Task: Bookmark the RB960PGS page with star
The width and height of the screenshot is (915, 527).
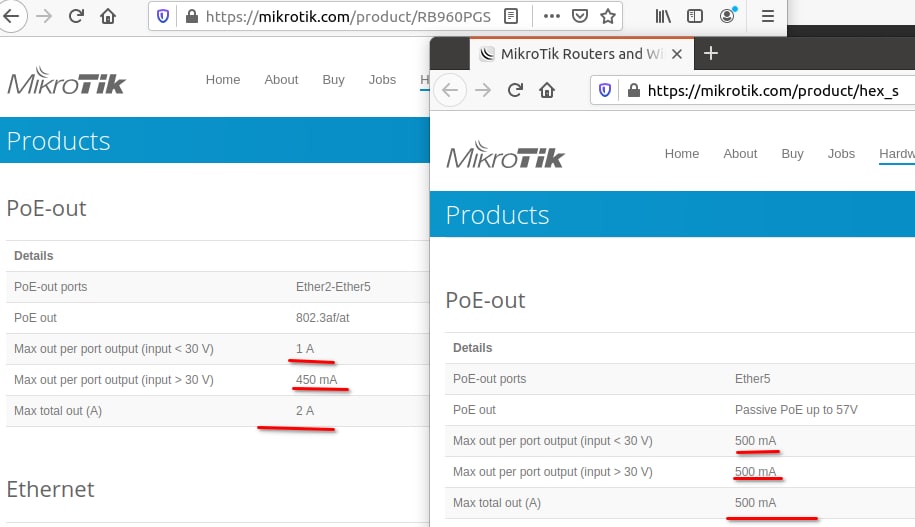Action: click(x=607, y=16)
